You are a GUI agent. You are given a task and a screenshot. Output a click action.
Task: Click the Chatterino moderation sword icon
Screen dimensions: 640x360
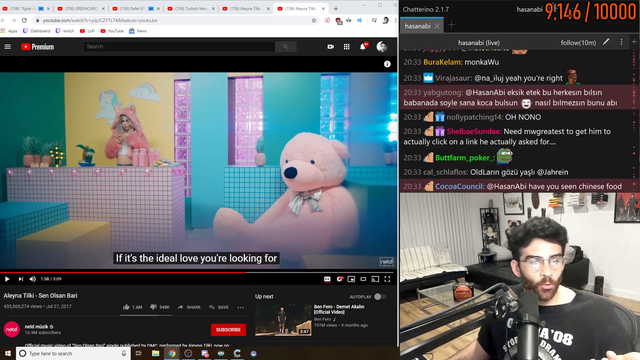point(606,42)
